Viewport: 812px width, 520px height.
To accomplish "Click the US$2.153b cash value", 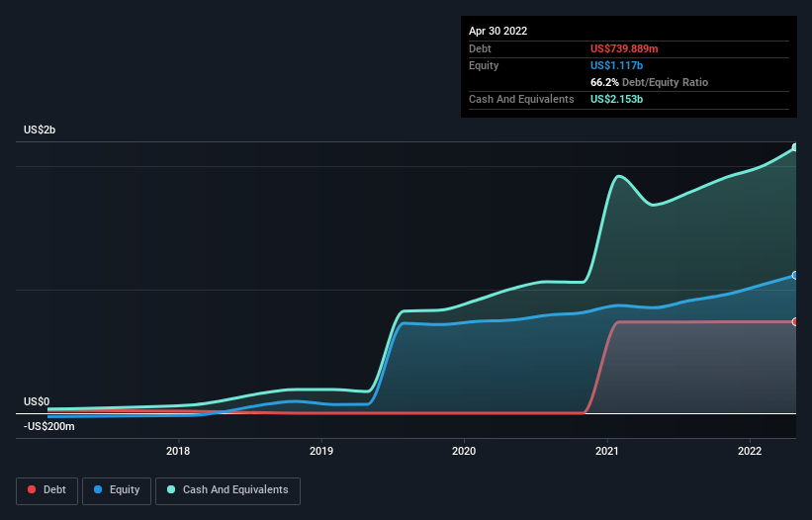I will pyautogui.click(x=617, y=99).
